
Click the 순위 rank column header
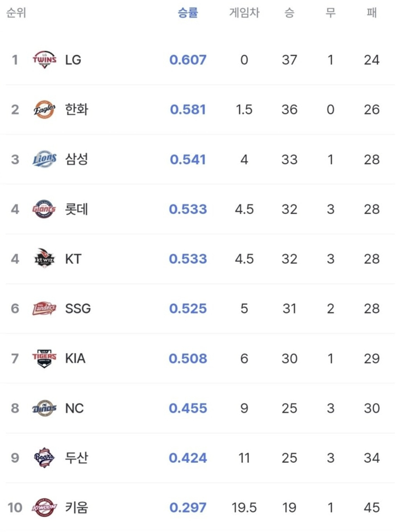16,13
